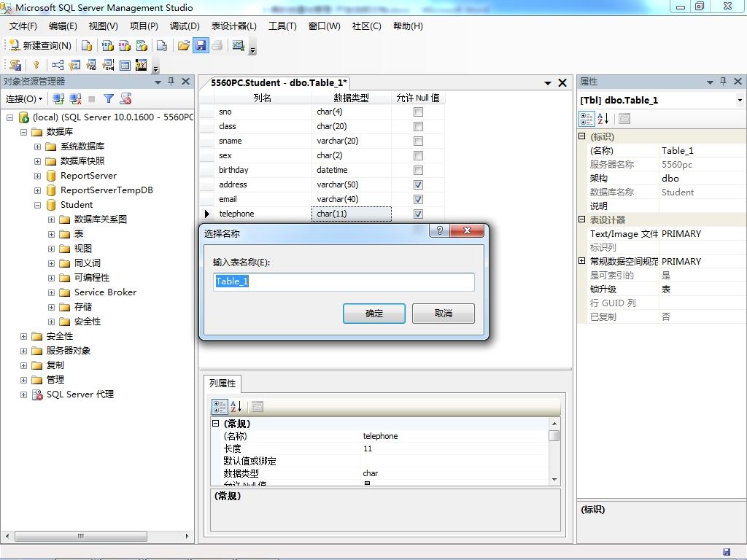Open the 连接(O) dropdown in Object Explorer

tap(24, 98)
